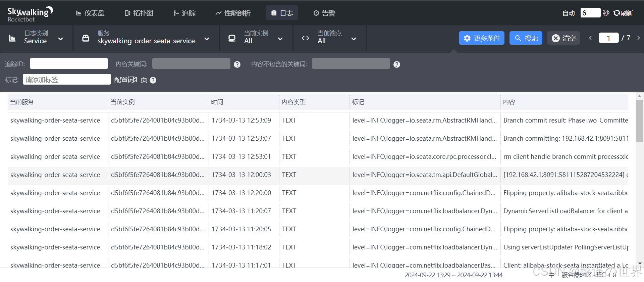Image resolution: width=644 pixels, height=282 pixels.
Task: Click the Skywalking Rocketbot logo
Action: 30,14
